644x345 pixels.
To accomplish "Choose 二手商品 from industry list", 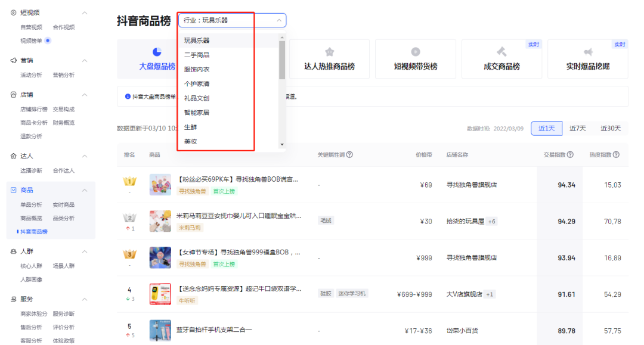I will [x=228, y=55].
